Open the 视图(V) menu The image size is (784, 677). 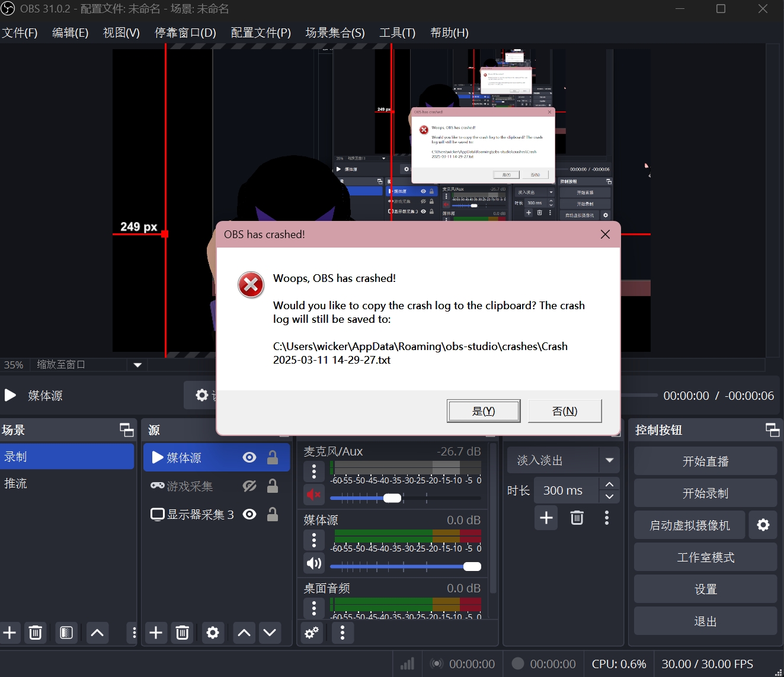[x=121, y=33]
